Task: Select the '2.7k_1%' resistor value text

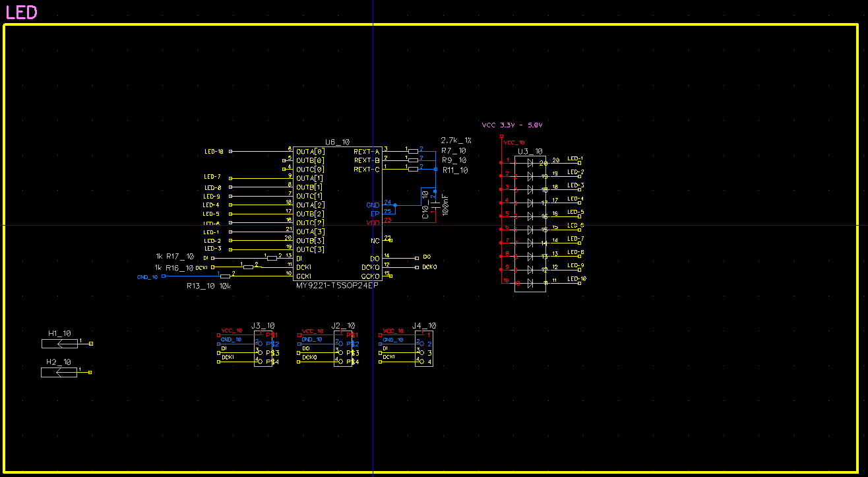Action: coord(456,141)
